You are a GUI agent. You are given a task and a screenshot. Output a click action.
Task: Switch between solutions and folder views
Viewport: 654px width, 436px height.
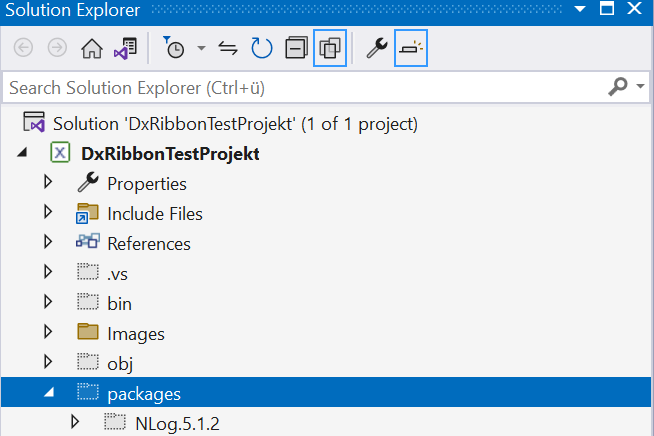pyautogui.click(x=126, y=48)
